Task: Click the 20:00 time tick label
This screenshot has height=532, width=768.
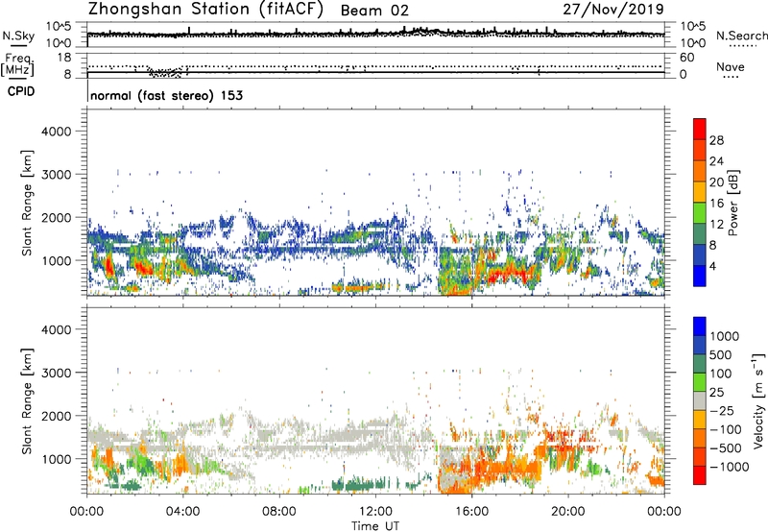Action: pyautogui.click(x=567, y=512)
